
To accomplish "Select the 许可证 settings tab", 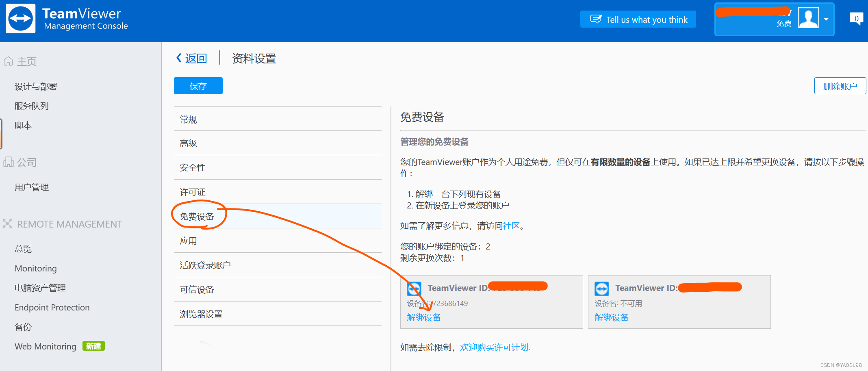I will pos(278,192).
